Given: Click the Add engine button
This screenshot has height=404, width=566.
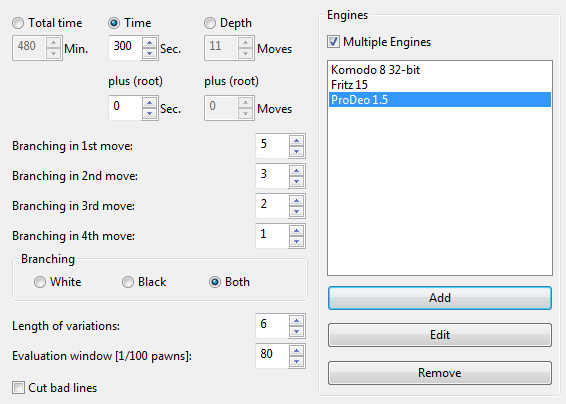Looking at the screenshot, I should coord(440,298).
